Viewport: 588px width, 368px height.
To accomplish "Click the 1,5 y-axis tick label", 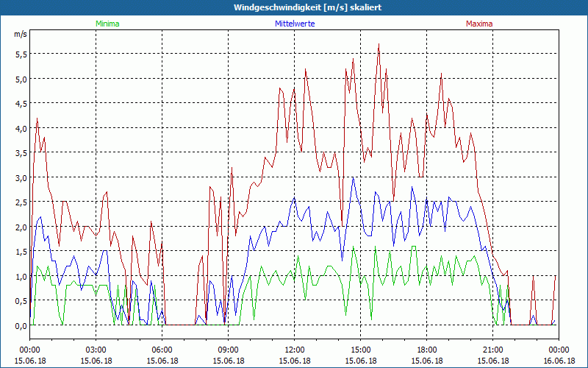I will [x=20, y=251].
